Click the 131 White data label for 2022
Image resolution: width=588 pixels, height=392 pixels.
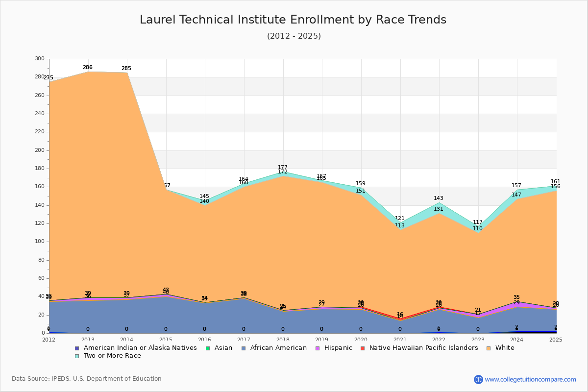click(439, 209)
